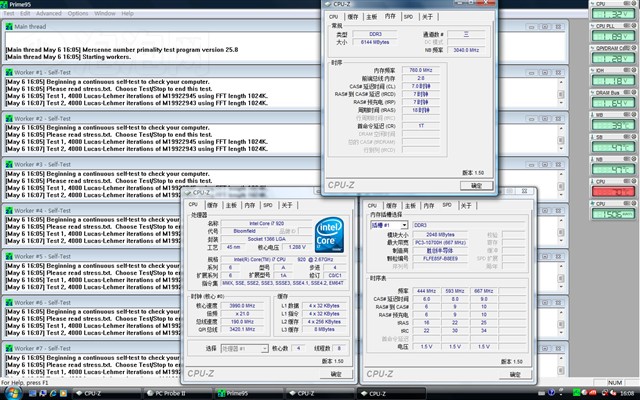
Task: Click the Main thread window icon in Prime95
Action: [x=9, y=27]
